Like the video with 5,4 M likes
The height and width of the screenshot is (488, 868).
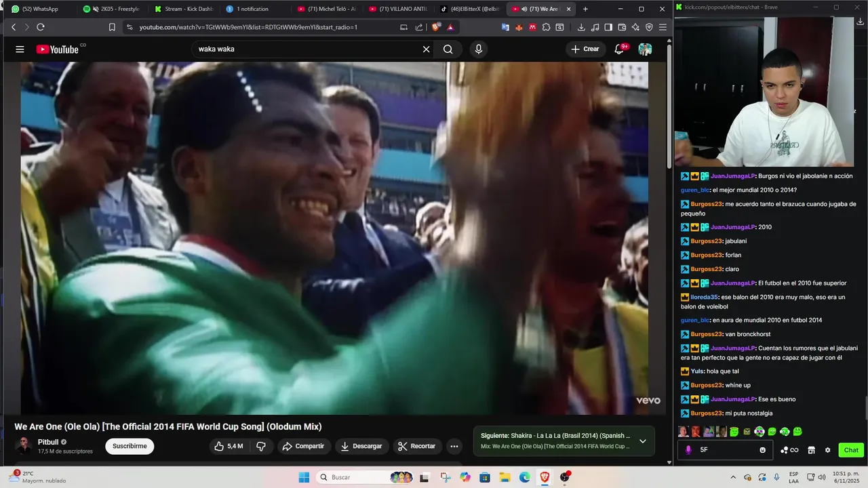[x=228, y=446]
